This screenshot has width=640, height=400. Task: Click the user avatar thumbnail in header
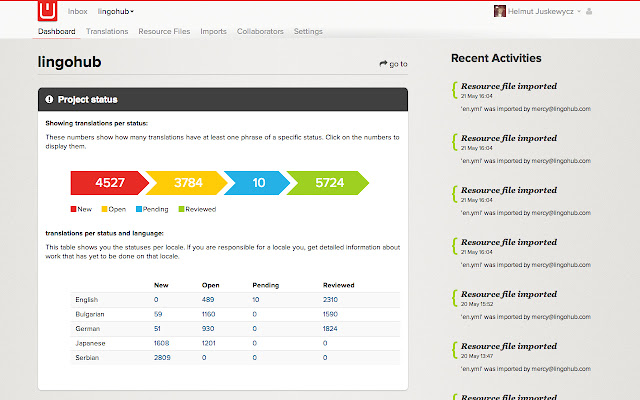coord(499,11)
